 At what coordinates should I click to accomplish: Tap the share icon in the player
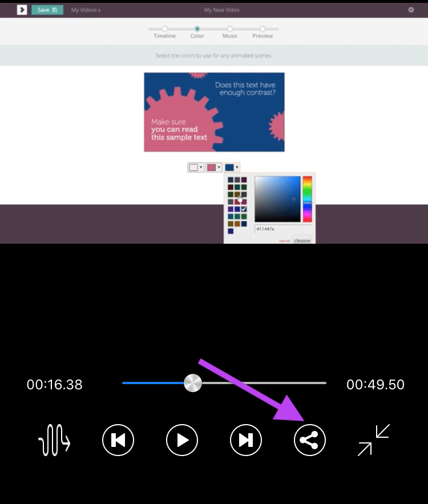click(x=310, y=440)
